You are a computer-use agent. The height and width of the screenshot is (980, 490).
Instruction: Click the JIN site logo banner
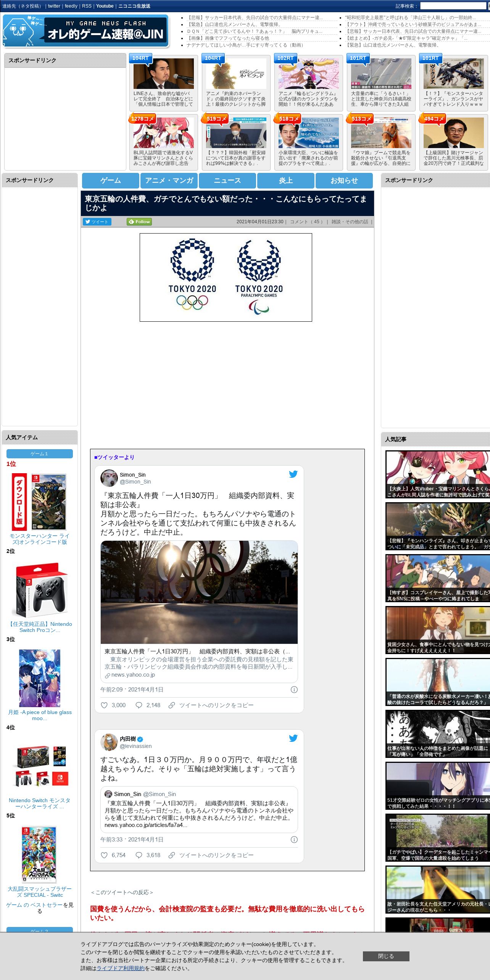click(85, 31)
